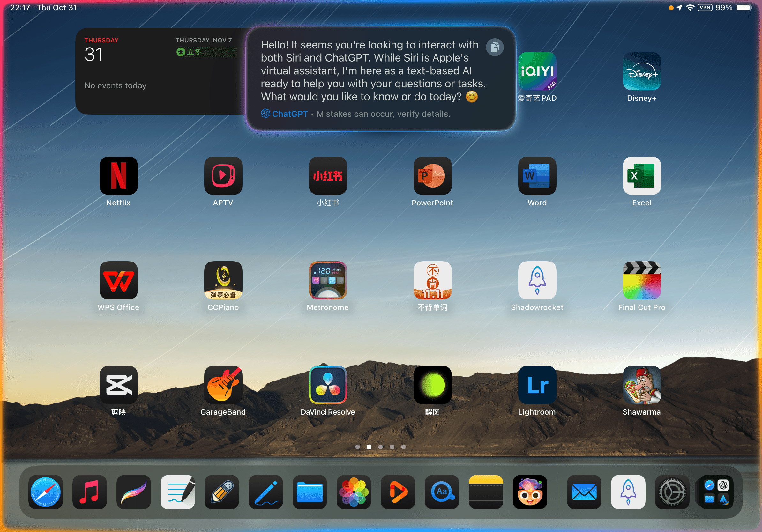Image resolution: width=762 pixels, height=532 pixels.
Task: Open Microsoft Excel
Action: 641,175
